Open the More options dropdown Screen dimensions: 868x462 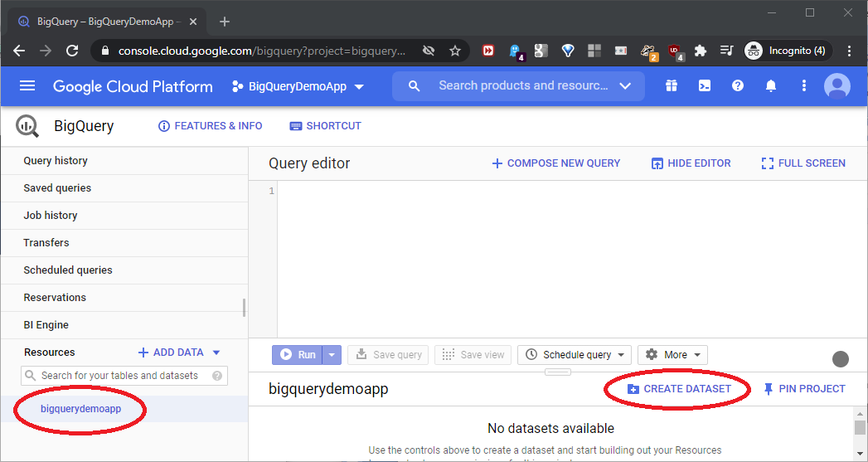(x=672, y=355)
